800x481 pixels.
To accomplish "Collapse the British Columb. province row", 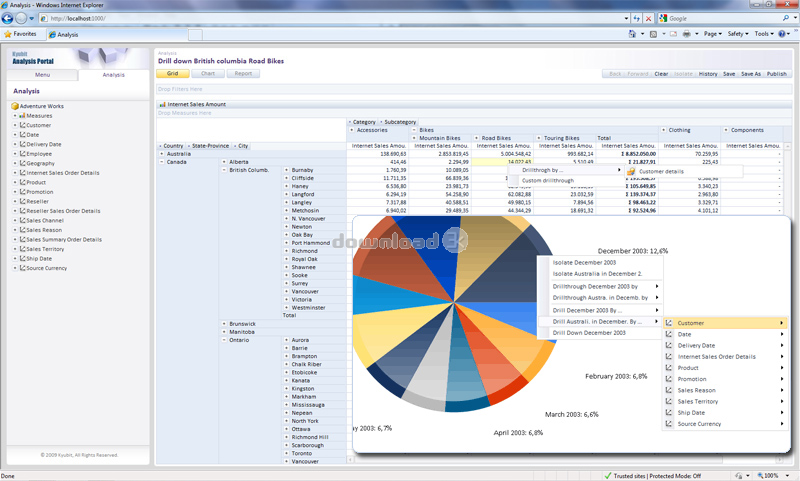I will tap(224, 170).
